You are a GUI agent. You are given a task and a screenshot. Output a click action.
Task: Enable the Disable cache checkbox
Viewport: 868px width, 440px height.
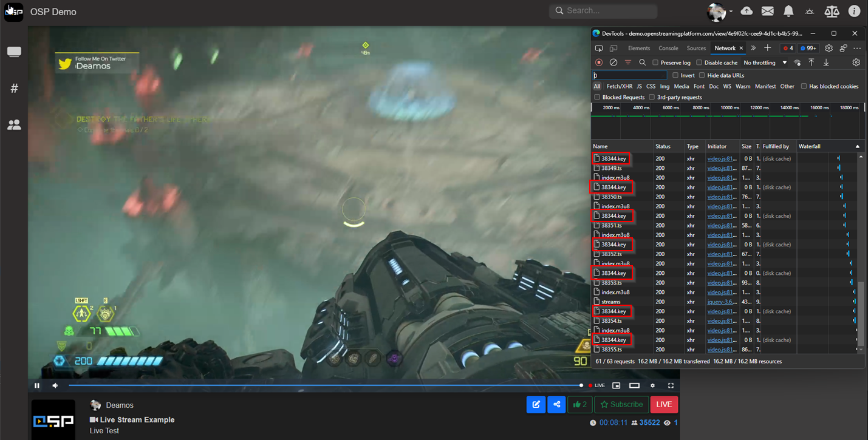[x=699, y=63]
